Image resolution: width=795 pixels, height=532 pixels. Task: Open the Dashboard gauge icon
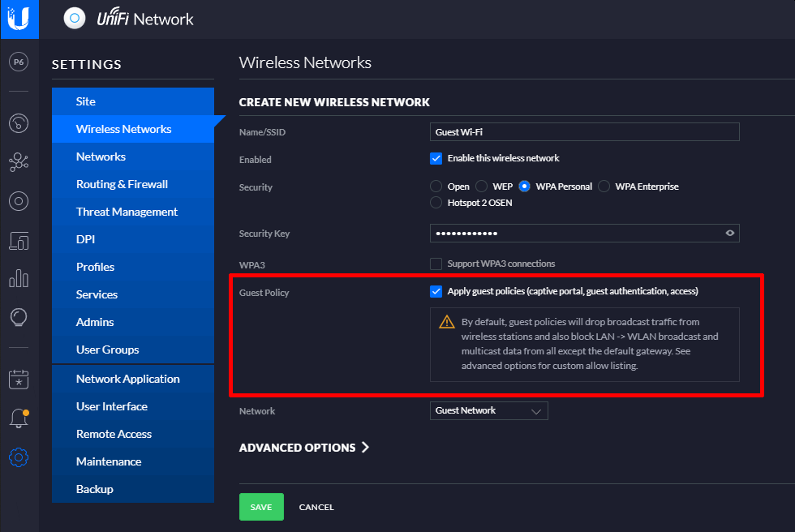(x=19, y=122)
